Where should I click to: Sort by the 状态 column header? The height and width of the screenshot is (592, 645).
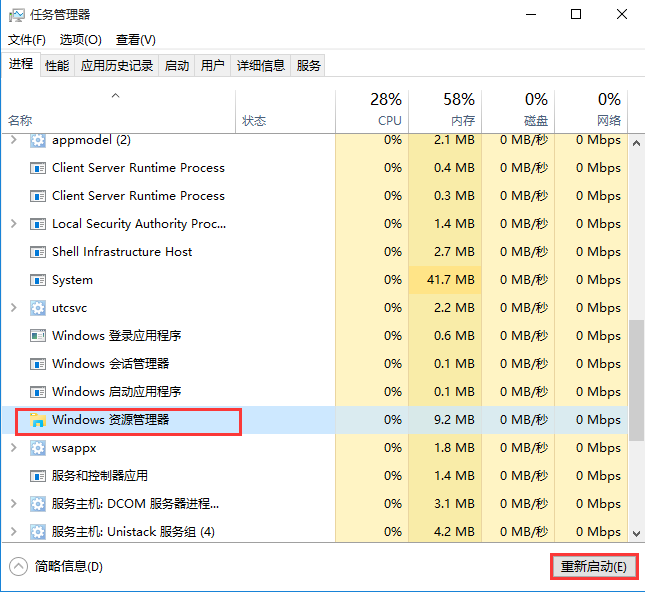pos(285,112)
